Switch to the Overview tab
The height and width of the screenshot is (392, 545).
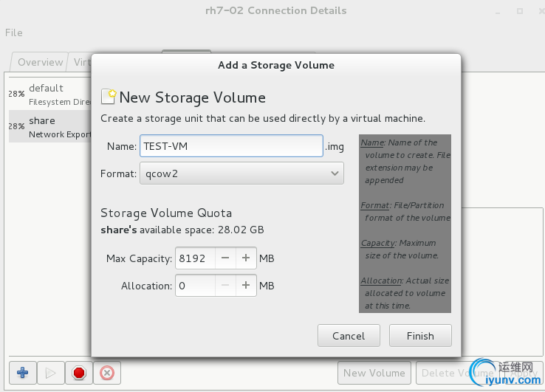40,62
